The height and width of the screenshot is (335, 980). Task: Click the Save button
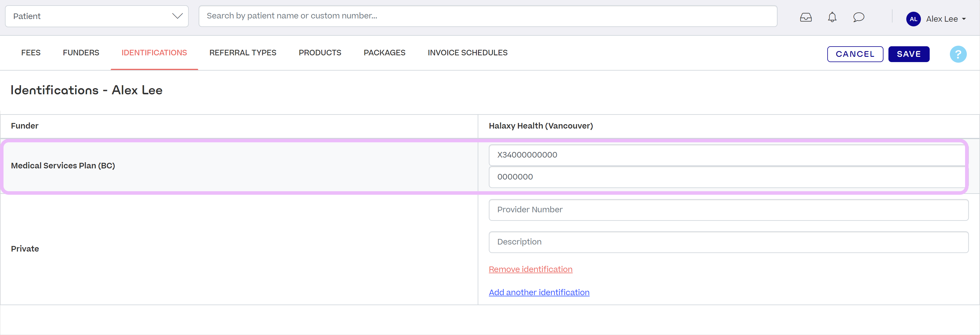(909, 54)
